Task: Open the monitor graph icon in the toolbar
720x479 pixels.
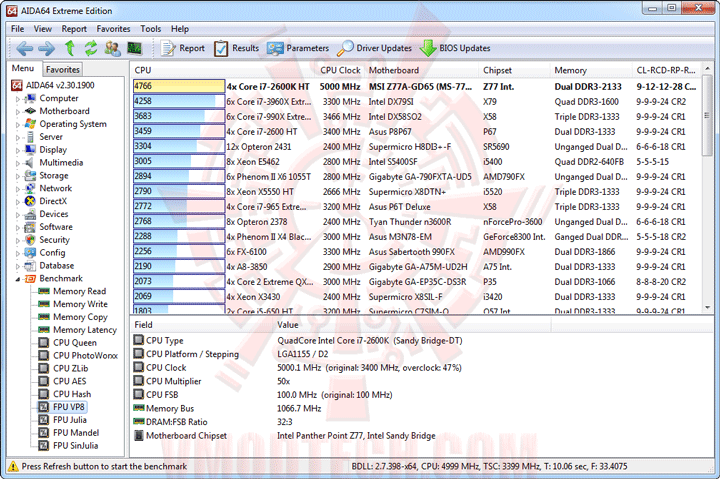Action: [135, 48]
